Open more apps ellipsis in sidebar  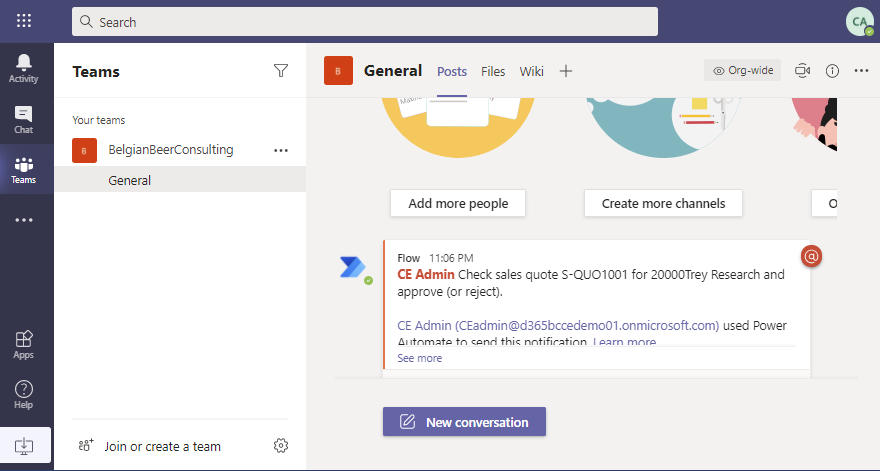[24, 220]
